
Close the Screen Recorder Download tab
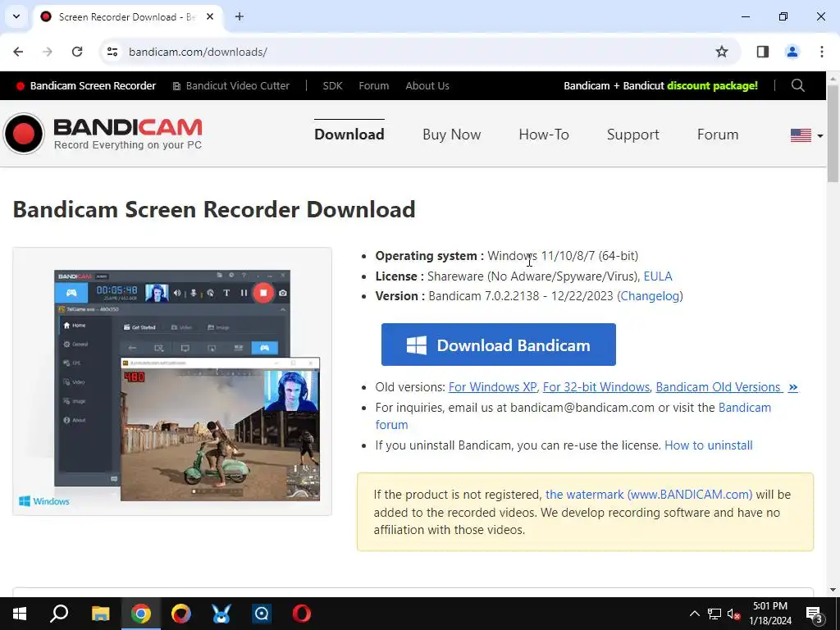pos(210,16)
